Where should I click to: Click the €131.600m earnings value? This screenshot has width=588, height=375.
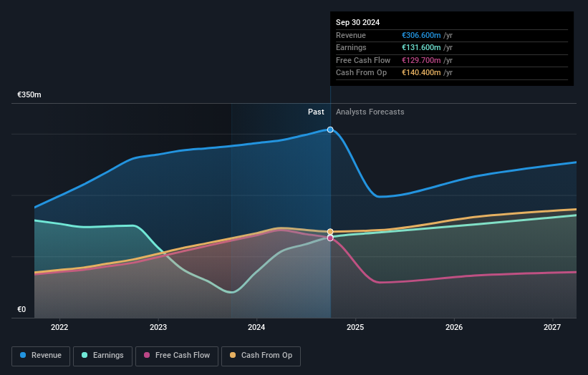[x=421, y=47]
